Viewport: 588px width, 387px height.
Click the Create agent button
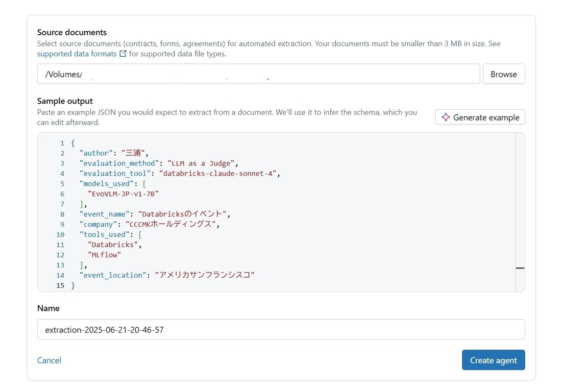(493, 360)
